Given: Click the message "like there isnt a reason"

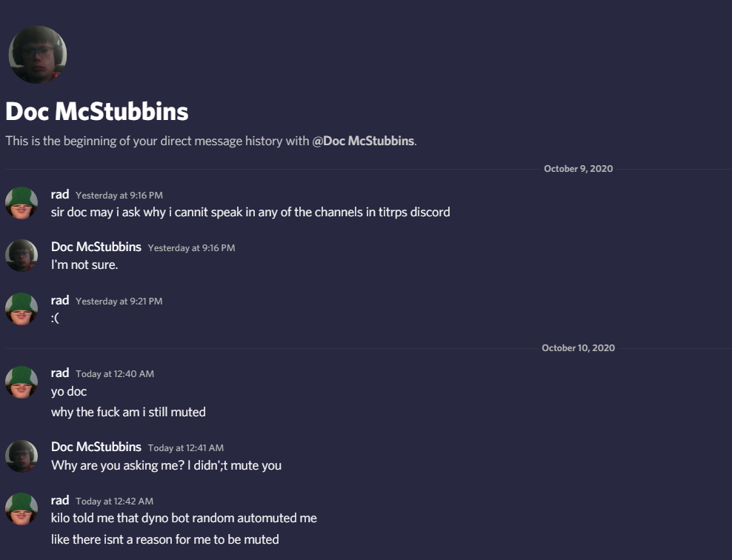Looking at the screenshot, I should (164, 539).
